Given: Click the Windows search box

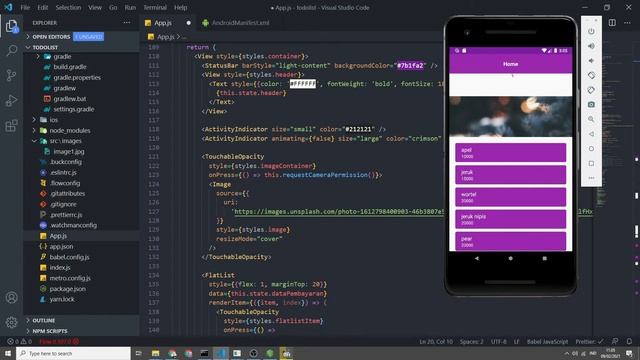Looking at the screenshot, I should 73,353.
